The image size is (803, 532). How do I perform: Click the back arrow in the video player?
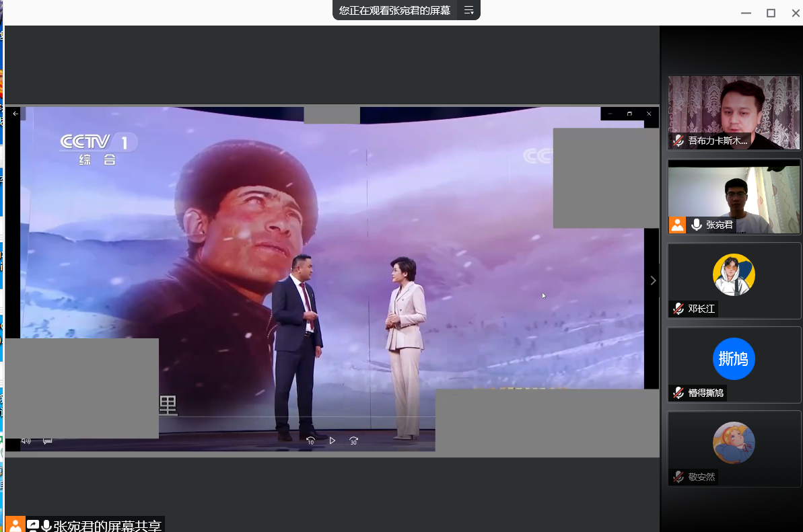click(15, 114)
